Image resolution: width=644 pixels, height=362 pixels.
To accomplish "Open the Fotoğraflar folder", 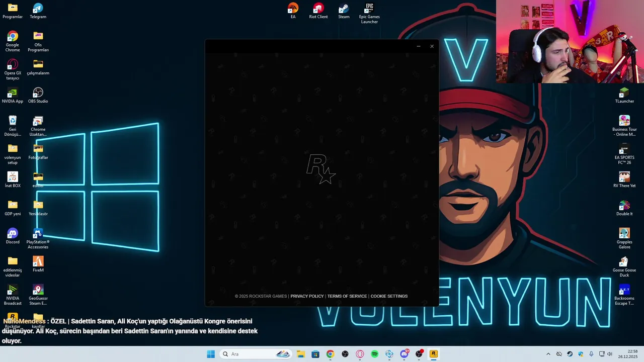I will click(x=38, y=151).
